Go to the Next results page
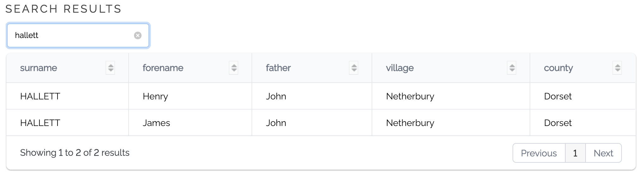This screenshot has height=176, width=644. click(603, 153)
